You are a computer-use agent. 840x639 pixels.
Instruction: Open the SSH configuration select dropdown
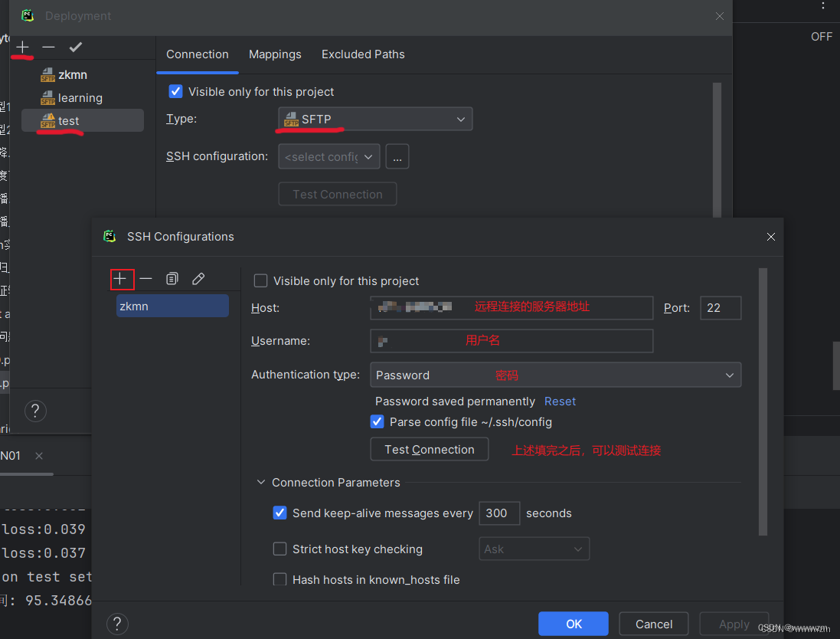pyautogui.click(x=329, y=156)
